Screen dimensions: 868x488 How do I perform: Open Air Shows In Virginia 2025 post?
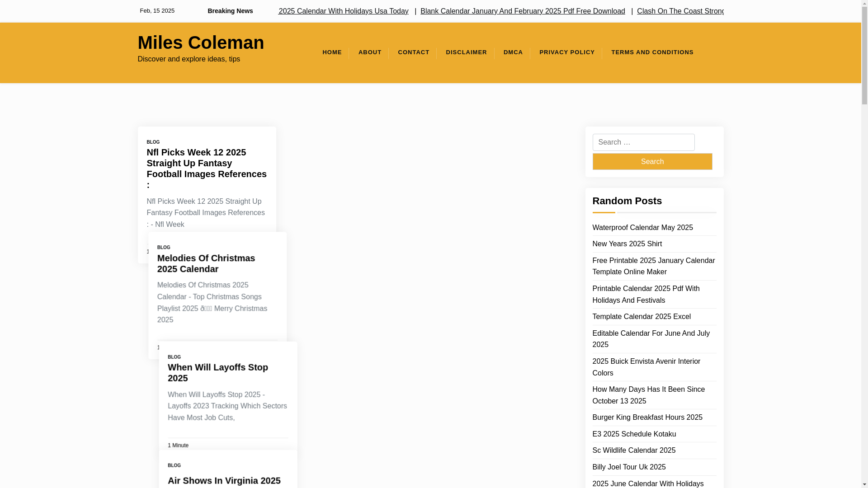tap(224, 481)
